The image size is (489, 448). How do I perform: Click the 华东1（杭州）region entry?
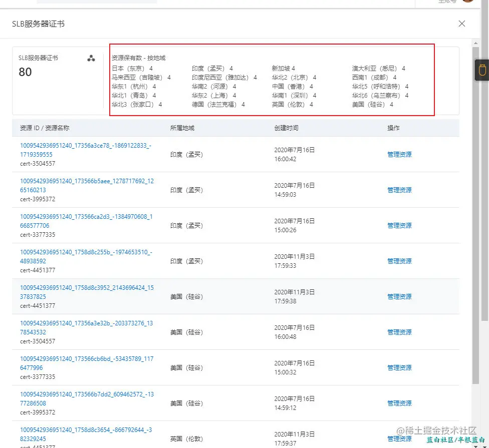134,86
